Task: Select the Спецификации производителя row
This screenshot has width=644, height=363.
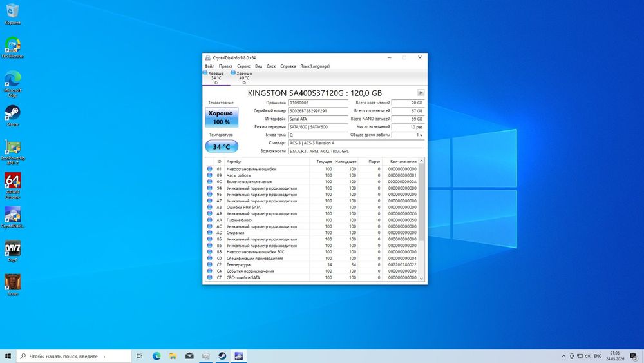Action: click(x=312, y=258)
